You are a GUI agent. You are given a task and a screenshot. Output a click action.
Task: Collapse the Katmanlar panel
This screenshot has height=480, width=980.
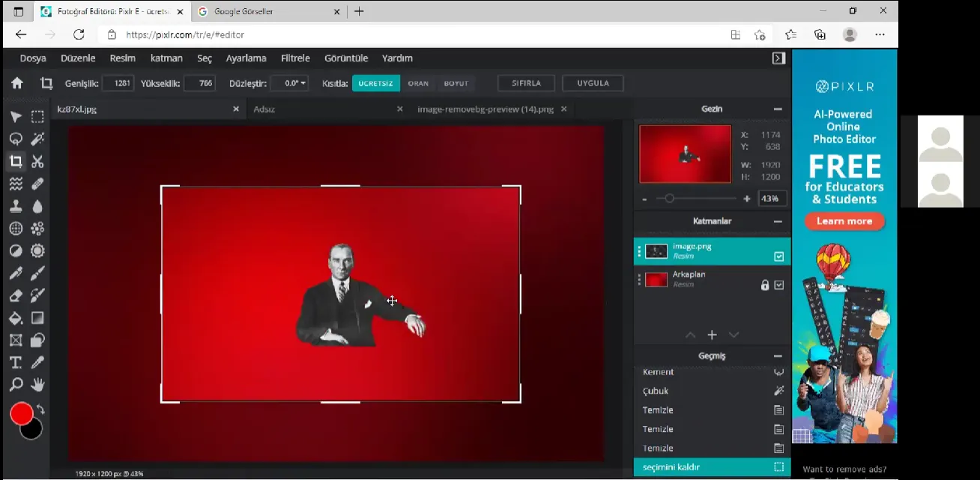pos(778,221)
